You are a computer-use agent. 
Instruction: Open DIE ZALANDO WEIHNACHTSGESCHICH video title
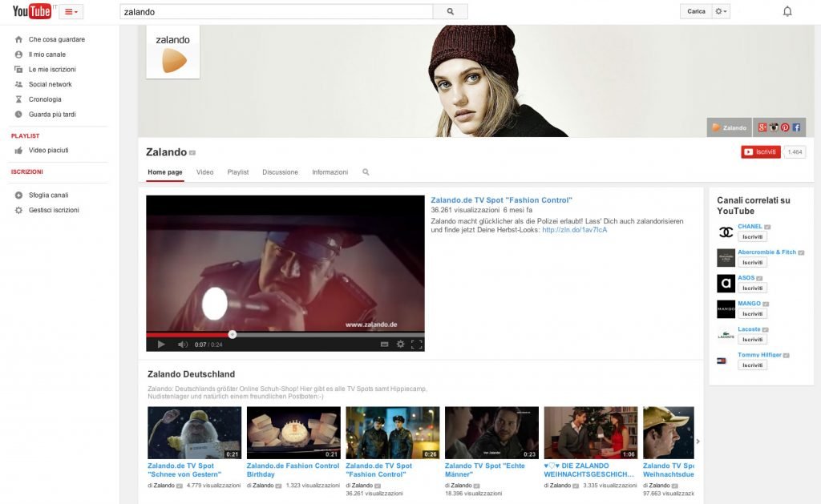pyautogui.click(x=589, y=470)
